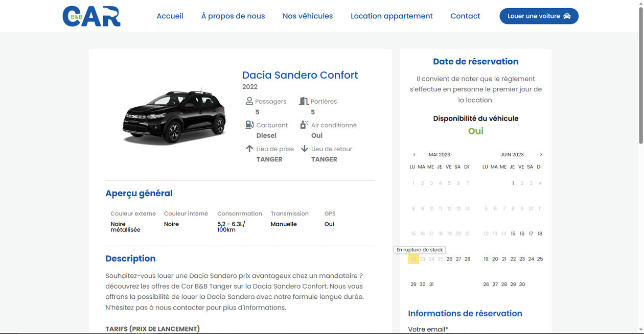Open Location appartement menu item
The width and height of the screenshot is (644, 334).
(392, 16)
